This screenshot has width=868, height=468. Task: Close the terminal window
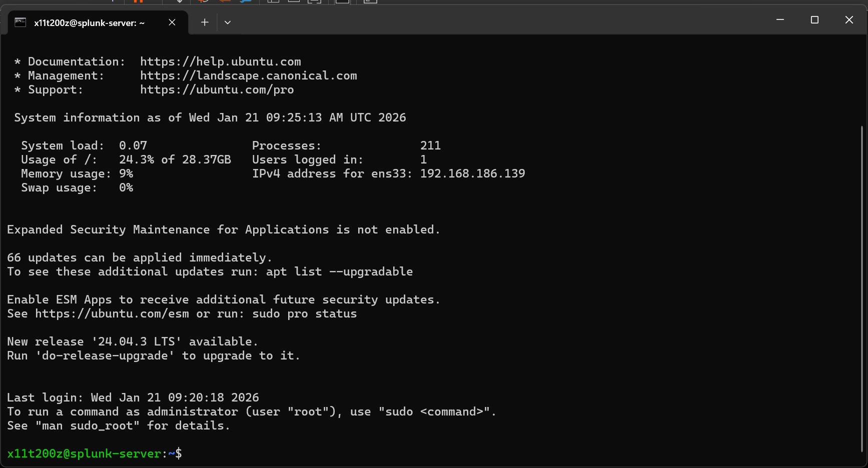[849, 20]
